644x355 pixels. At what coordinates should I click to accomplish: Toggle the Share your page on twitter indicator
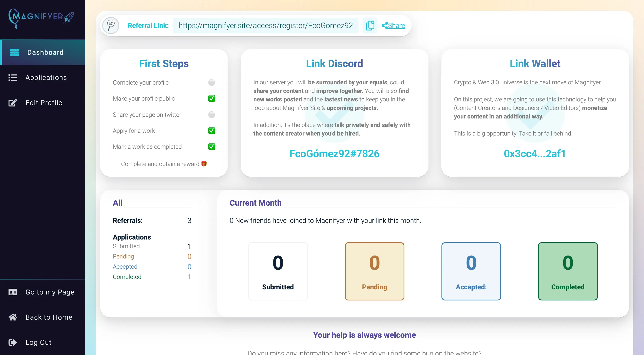point(211,115)
